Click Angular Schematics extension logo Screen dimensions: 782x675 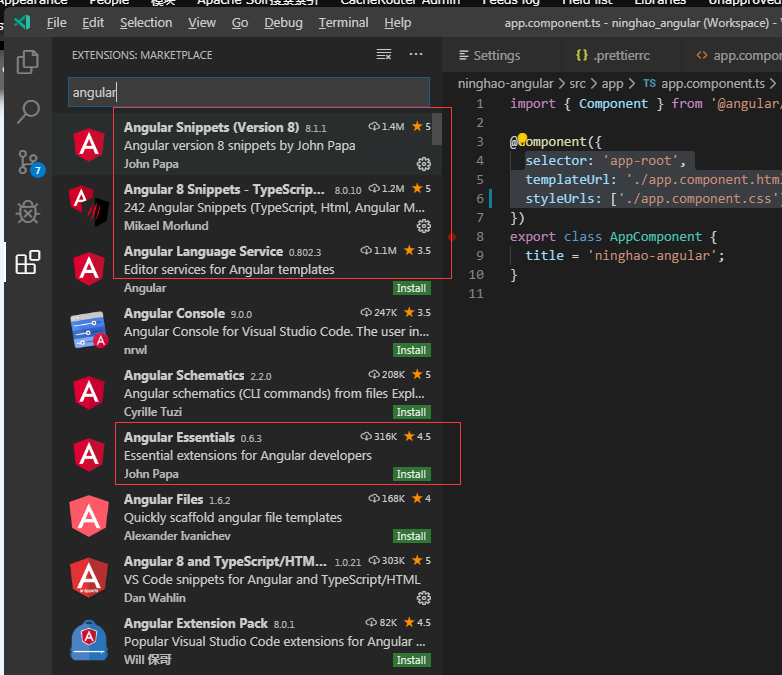pyautogui.click(x=89, y=393)
